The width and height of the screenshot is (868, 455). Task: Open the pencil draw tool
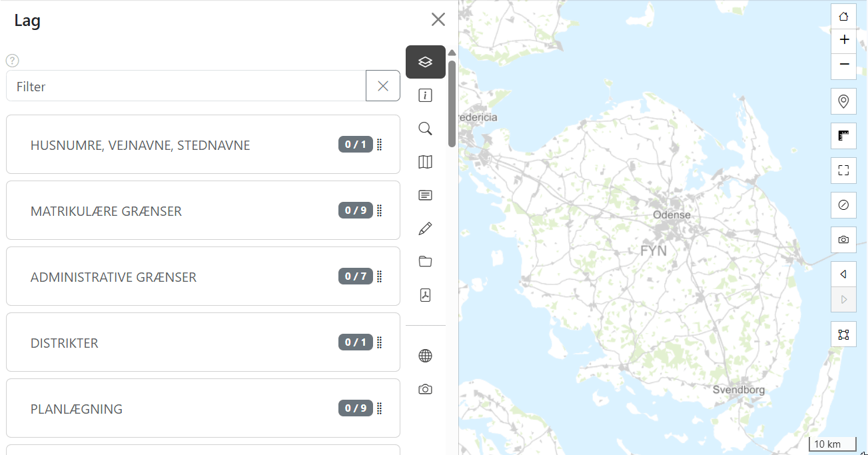point(425,228)
